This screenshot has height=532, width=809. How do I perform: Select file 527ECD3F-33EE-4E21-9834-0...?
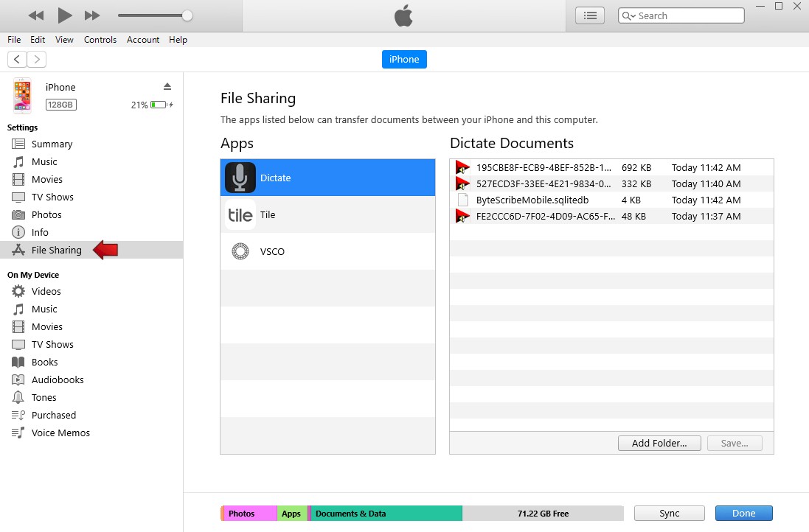tap(611, 183)
